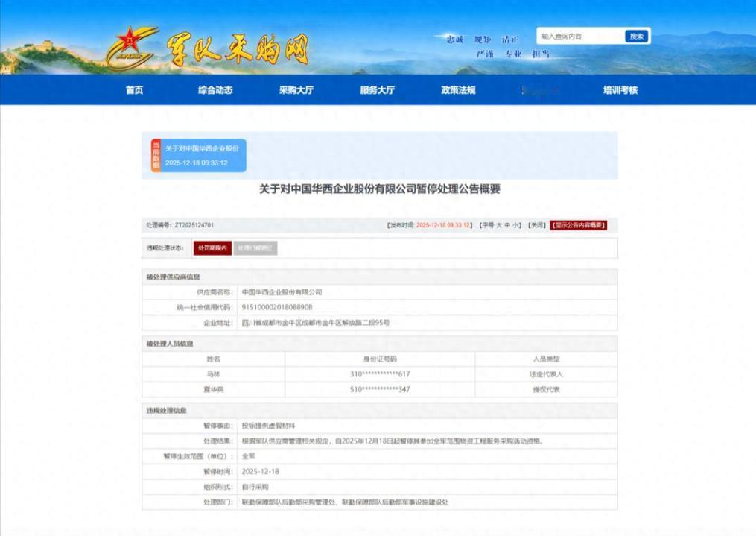Viewport: 756px width, 536px height.
Task: Click credit code 91510000201808890B
Action: pyautogui.click(x=277, y=307)
